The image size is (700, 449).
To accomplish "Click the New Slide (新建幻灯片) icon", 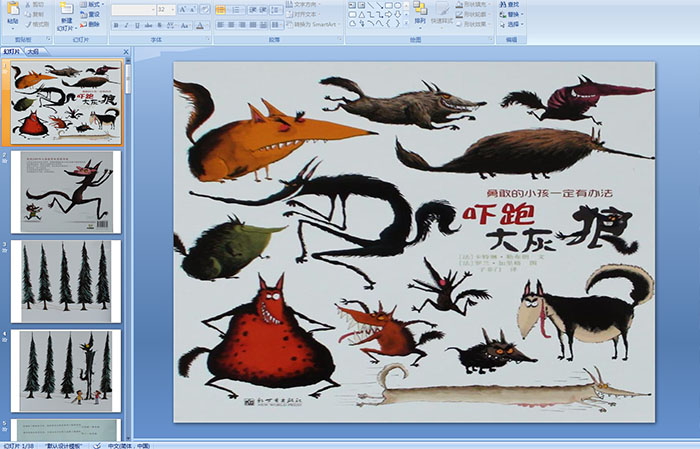I will (67, 8).
